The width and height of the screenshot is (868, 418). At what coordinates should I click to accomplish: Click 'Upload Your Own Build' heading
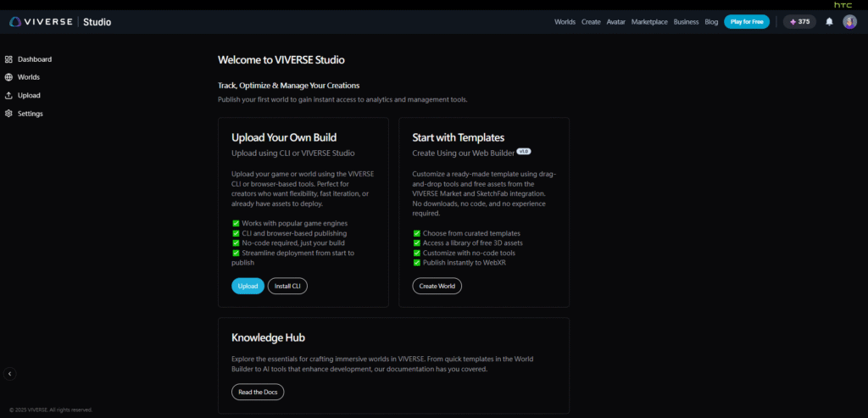click(x=284, y=137)
